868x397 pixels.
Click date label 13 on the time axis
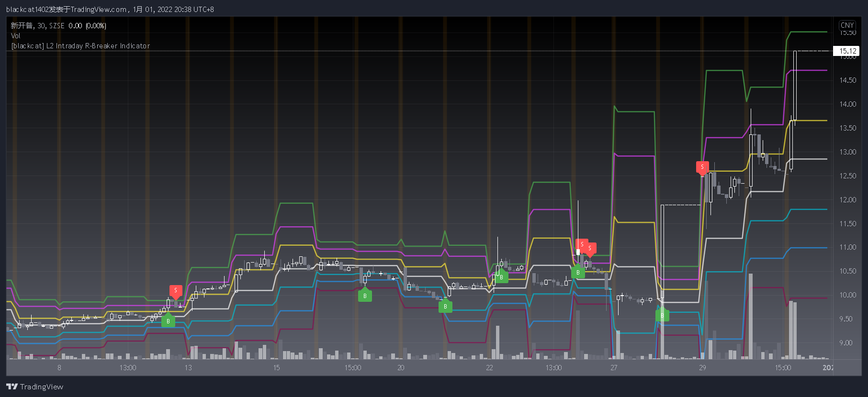(x=188, y=368)
